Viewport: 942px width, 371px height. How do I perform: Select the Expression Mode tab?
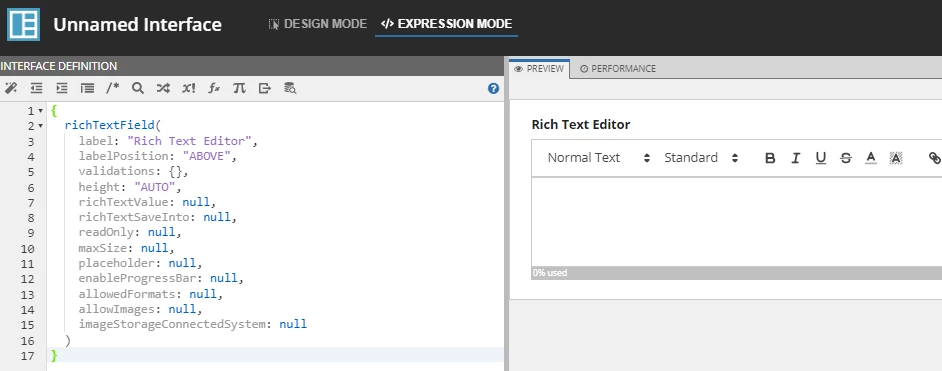tap(446, 24)
